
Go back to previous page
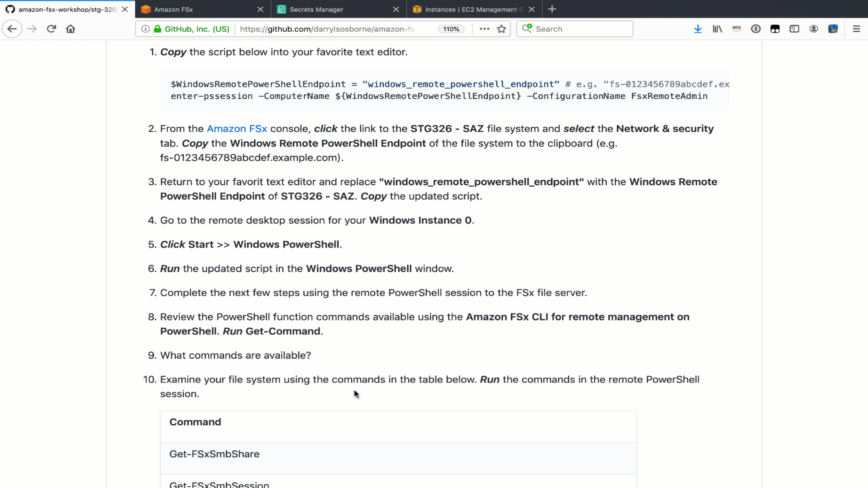12,29
